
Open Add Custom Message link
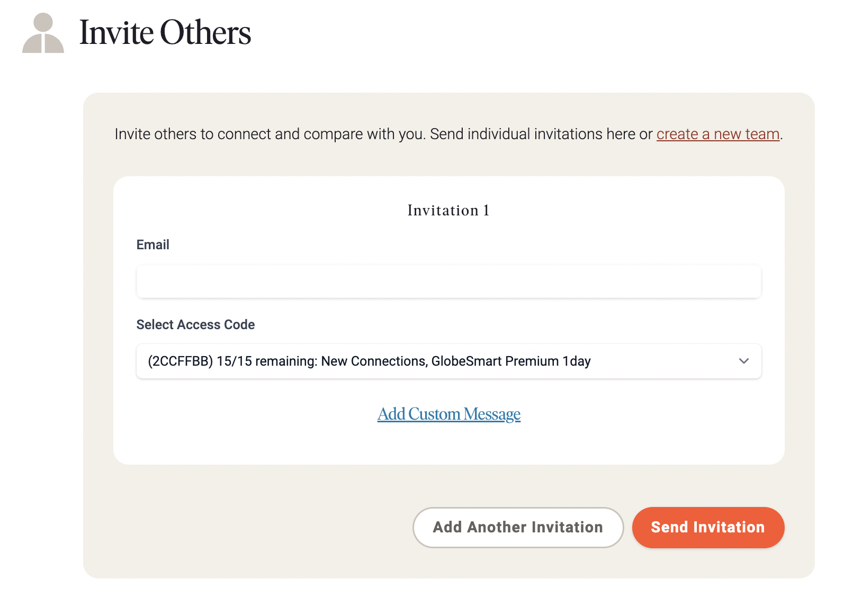click(448, 414)
